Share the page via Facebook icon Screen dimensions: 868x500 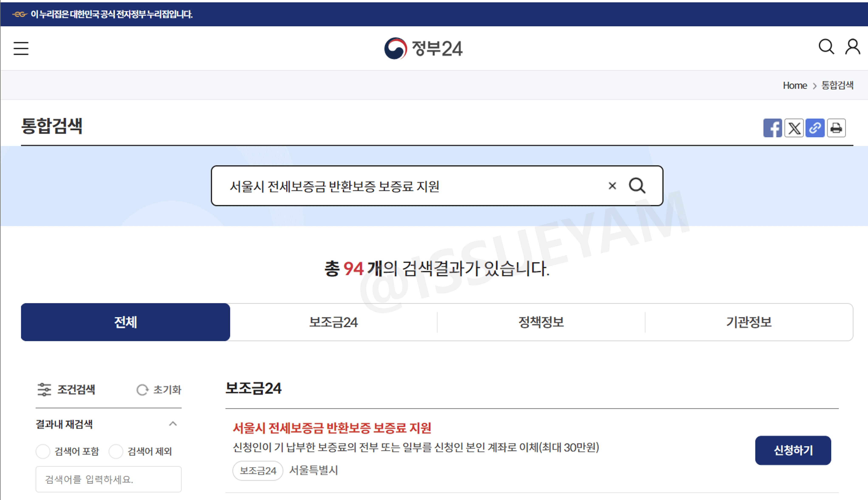[772, 128]
